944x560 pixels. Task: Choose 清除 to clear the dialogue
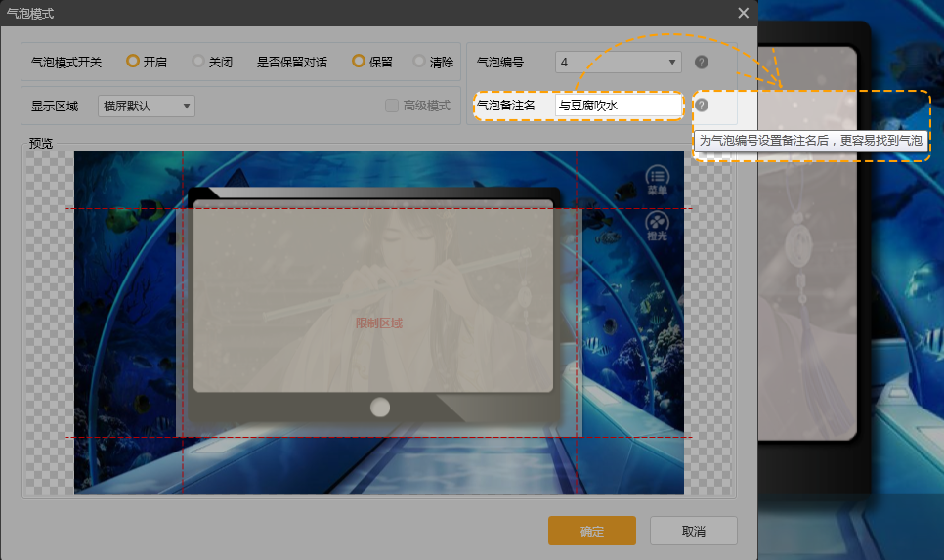click(419, 61)
